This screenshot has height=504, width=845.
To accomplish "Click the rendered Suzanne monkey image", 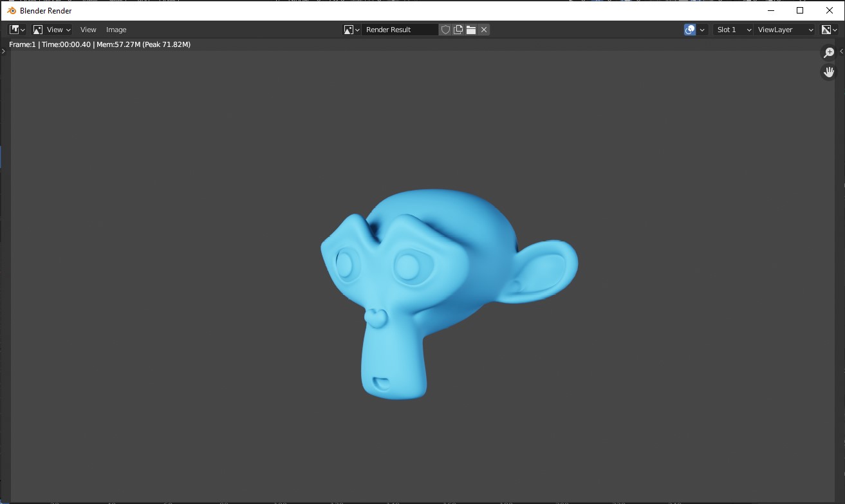I will (x=449, y=294).
